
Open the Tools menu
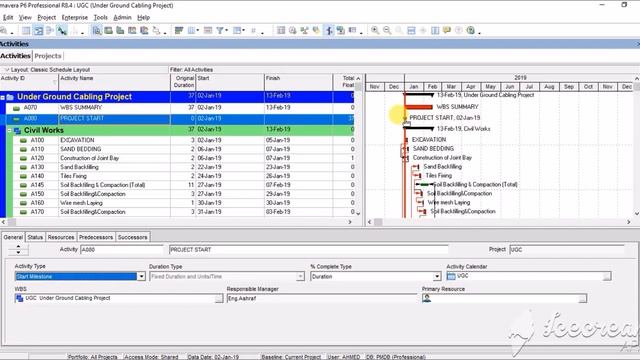click(x=100, y=18)
